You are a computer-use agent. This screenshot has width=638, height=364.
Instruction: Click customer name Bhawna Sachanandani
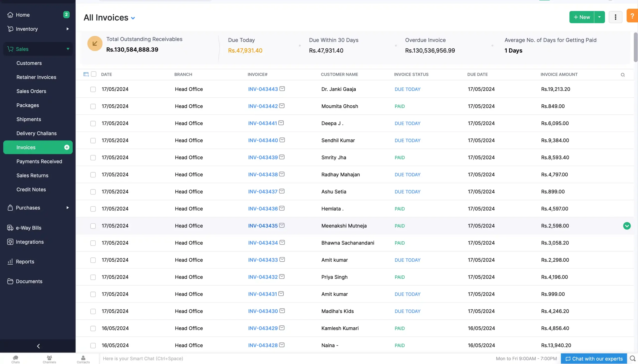click(348, 243)
